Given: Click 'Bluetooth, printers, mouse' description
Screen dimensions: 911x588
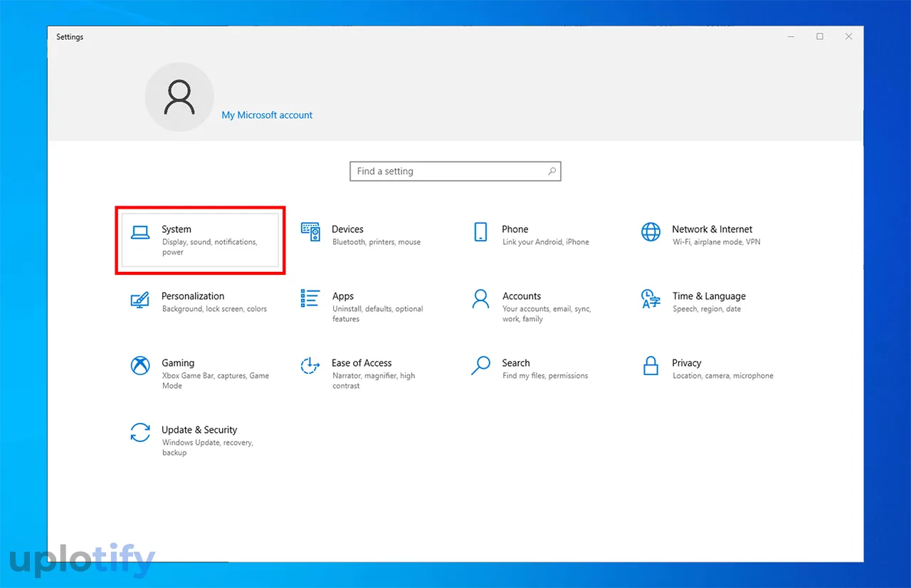Looking at the screenshot, I should (376, 242).
